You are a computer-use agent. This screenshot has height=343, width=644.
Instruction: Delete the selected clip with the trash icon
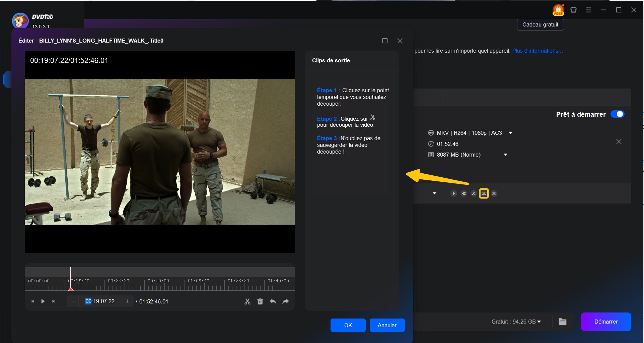coord(260,301)
